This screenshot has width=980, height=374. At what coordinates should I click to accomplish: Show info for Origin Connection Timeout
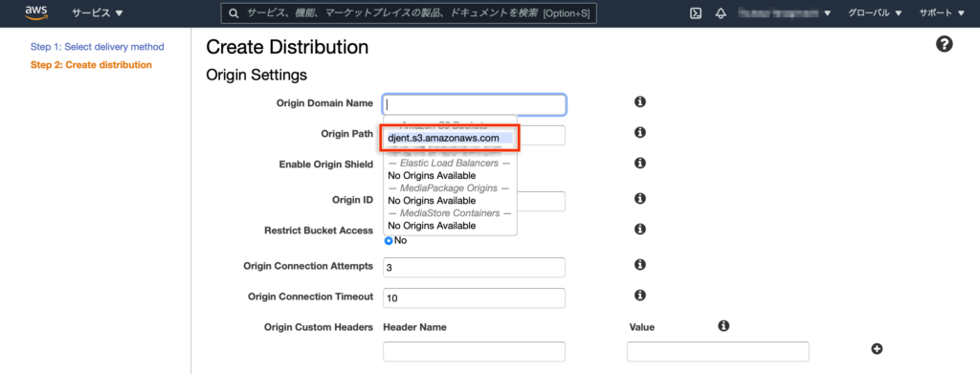pyautogui.click(x=639, y=296)
